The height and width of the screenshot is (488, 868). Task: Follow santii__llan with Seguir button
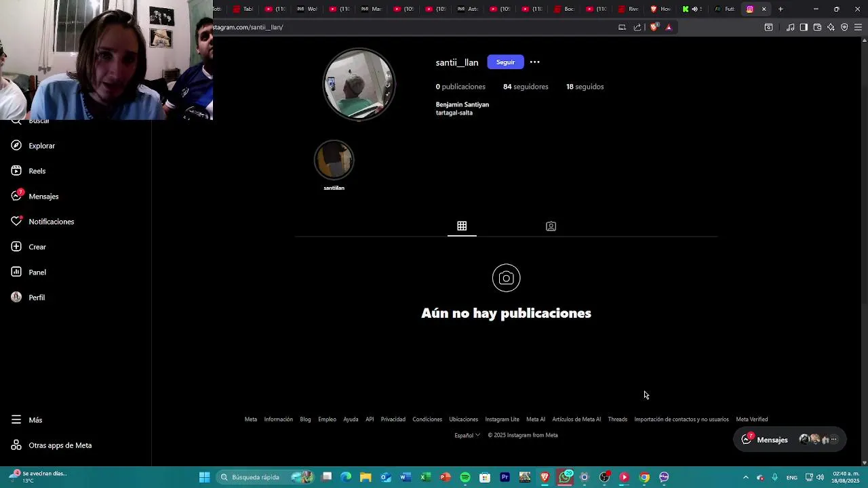pyautogui.click(x=505, y=62)
